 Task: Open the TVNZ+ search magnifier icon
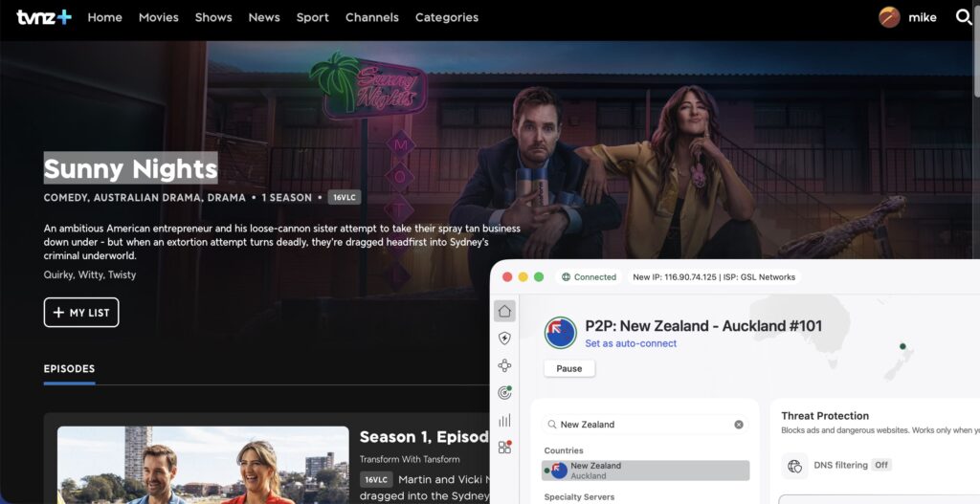click(x=964, y=17)
